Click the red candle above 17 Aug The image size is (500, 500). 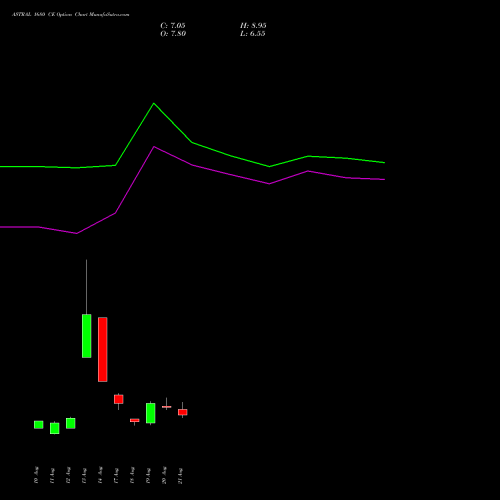point(119,399)
